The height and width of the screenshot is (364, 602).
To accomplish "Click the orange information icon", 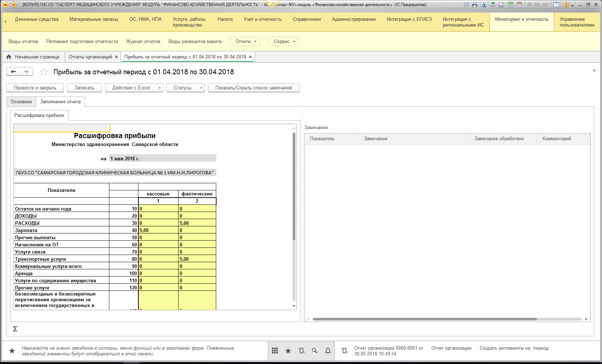I will coord(566,5).
